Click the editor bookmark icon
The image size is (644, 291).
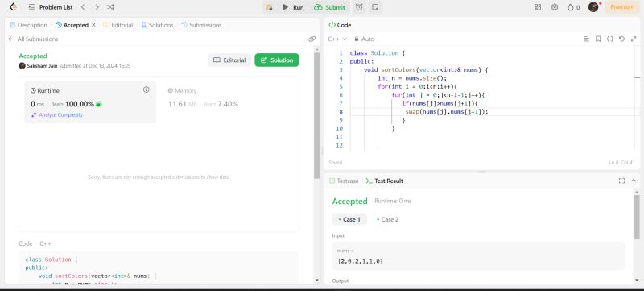[598, 39]
